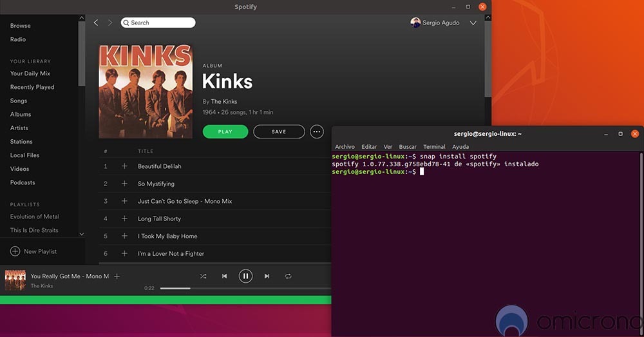Go to Artists in library
This screenshot has width=644, height=337.
(19, 128)
